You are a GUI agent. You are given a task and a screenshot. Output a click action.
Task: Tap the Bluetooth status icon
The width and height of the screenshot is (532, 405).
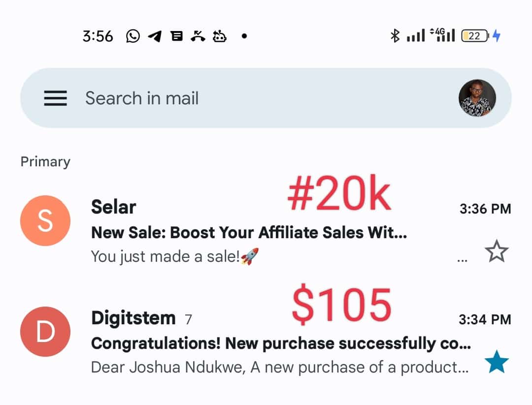point(395,35)
